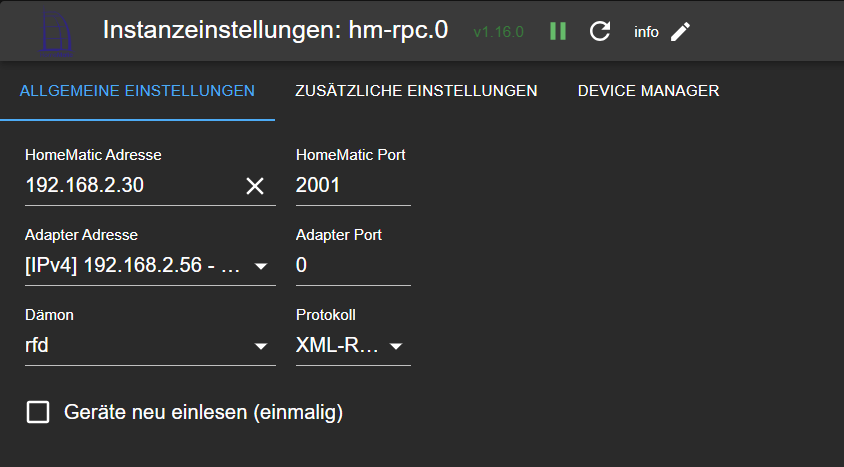Enable Geräte neu einlesen (einmalig) checkbox
The width and height of the screenshot is (844, 467).
[x=38, y=412]
